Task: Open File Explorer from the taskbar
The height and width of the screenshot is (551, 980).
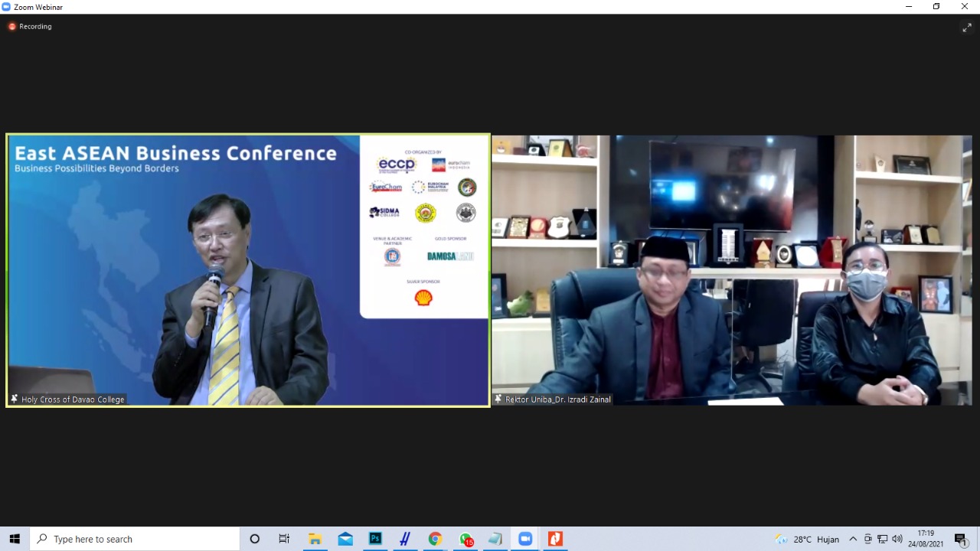Action: [315, 539]
